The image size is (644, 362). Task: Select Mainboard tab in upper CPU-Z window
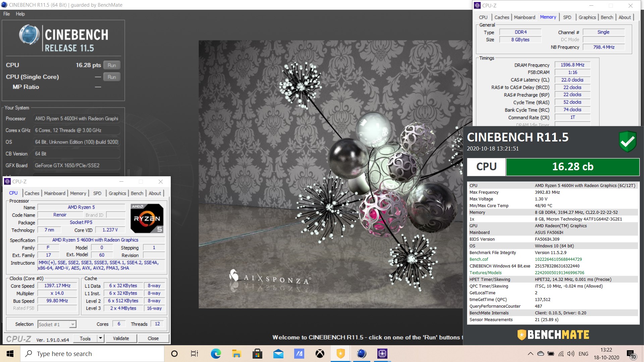(x=525, y=17)
